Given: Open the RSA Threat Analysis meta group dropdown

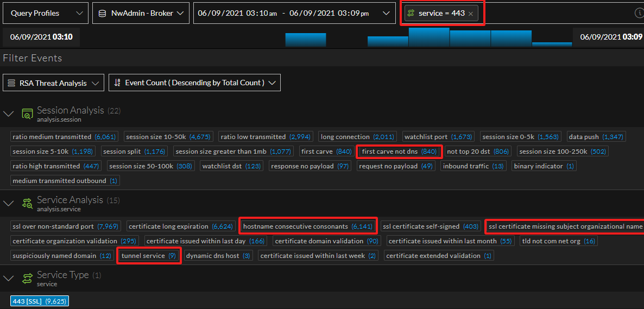Looking at the screenshot, I should tap(53, 83).
